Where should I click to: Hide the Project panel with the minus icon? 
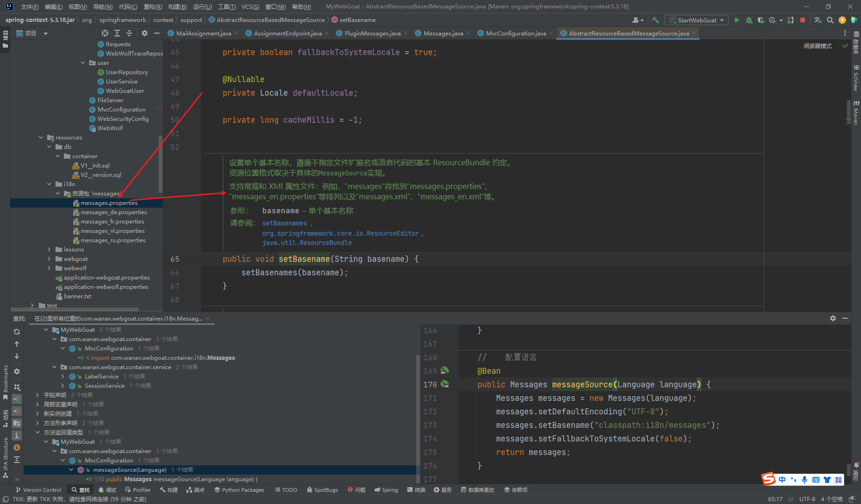tap(157, 33)
